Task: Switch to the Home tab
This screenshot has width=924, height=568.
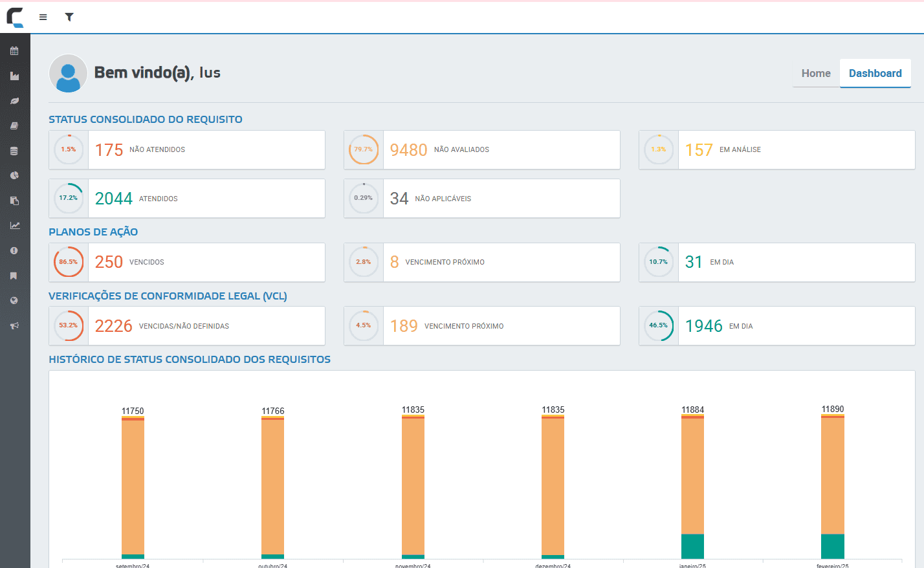Action: point(816,73)
